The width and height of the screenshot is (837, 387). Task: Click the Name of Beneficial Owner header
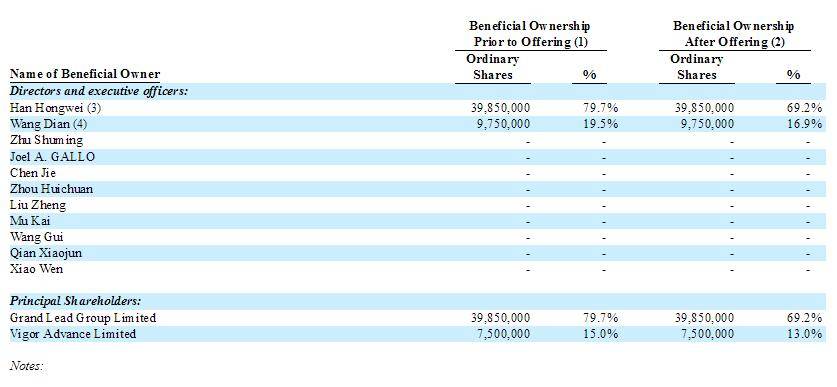coord(85,74)
